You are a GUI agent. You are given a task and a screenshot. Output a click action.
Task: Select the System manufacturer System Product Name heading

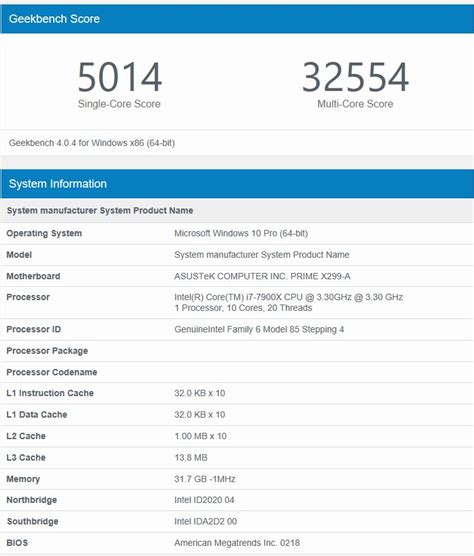click(100, 210)
